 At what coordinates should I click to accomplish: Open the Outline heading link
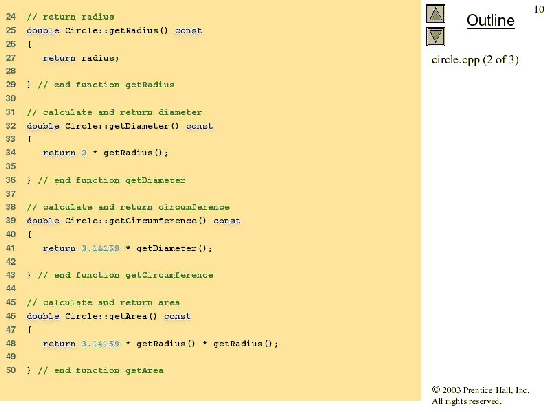coord(490,20)
